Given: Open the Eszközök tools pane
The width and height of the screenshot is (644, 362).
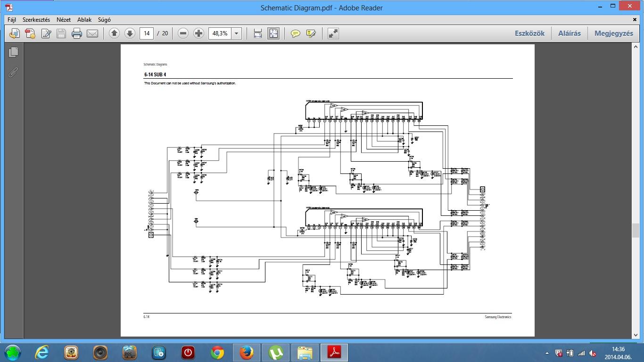Looking at the screenshot, I should point(529,33).
